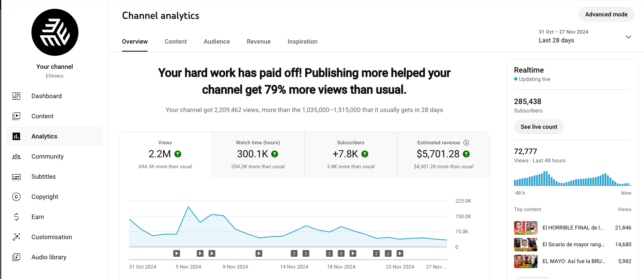The width and height of the screenshot is (644, 279).
Task: Open Audio library in the sidebar
Action: point(55,257)
